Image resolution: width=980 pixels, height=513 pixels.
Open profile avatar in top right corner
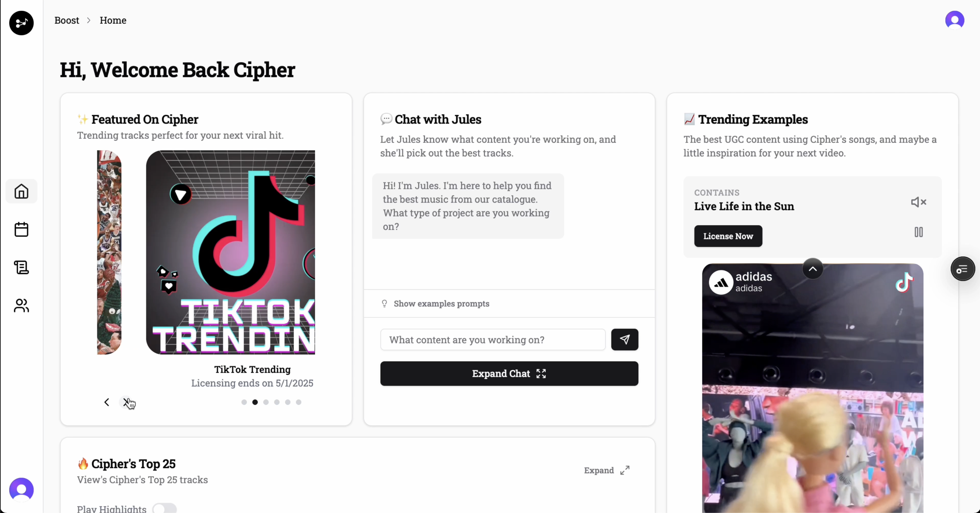coord(955,20)
